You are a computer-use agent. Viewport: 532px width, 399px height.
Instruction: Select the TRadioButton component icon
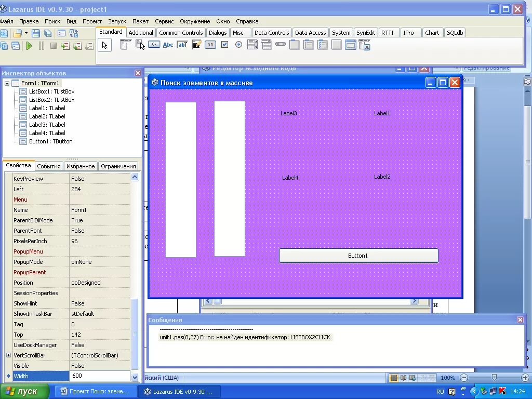238,45
